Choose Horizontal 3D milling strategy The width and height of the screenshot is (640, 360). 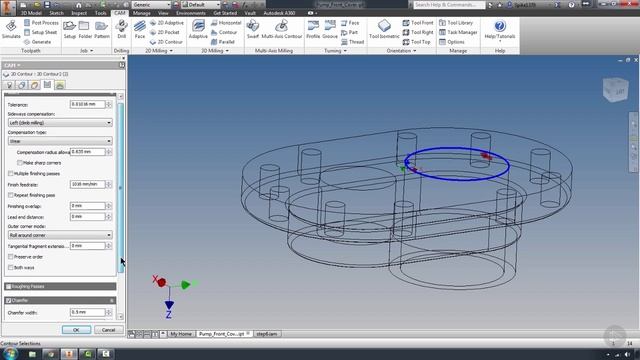coord(226,23)
